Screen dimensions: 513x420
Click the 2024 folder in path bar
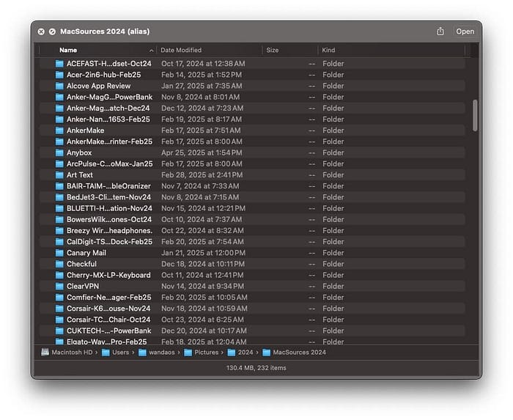click(240, 353)
